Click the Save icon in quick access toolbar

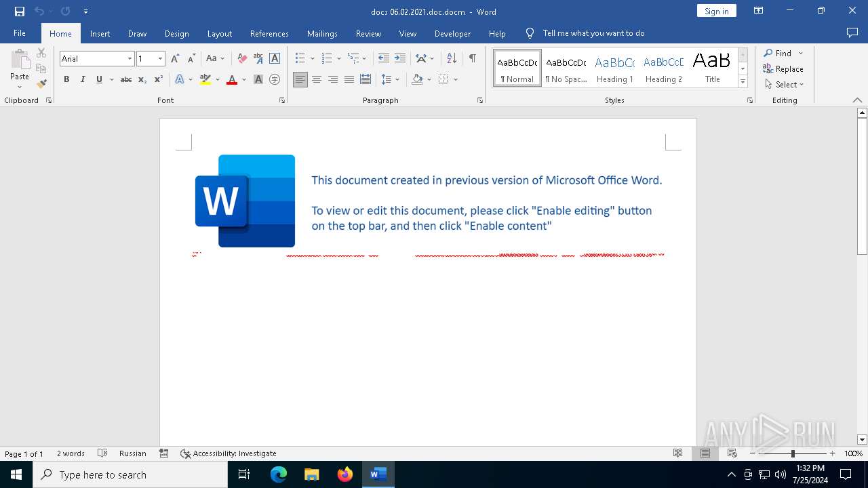(x=20, y=12)
